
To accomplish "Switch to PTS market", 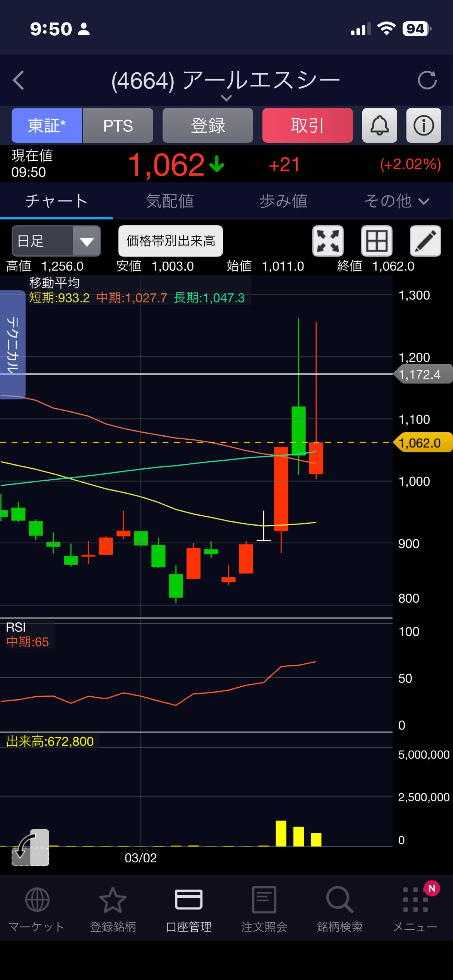I will pyautogui.click(x=118, y=125).
